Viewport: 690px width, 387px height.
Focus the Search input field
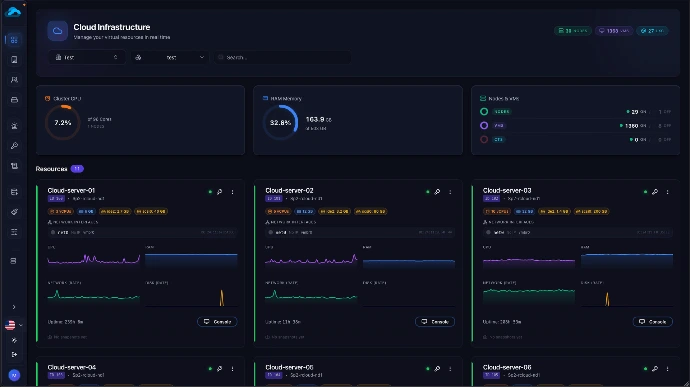pos(283,57)
